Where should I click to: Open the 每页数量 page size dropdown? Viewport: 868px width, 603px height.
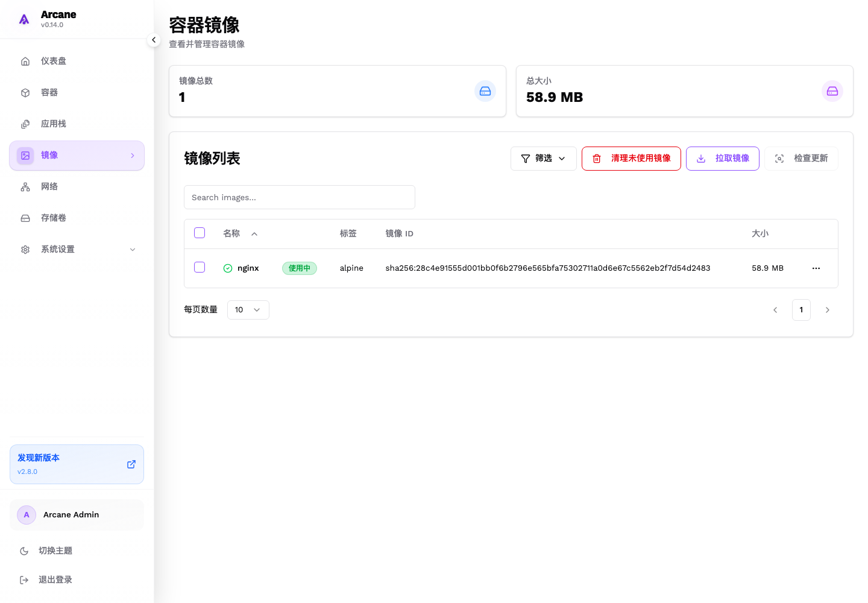pyautogui.click(x=248, y=310)
